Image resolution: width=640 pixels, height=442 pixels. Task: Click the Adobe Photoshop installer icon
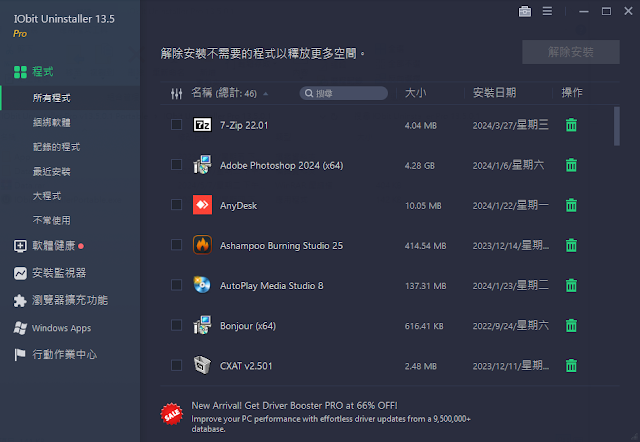point(202,165)
